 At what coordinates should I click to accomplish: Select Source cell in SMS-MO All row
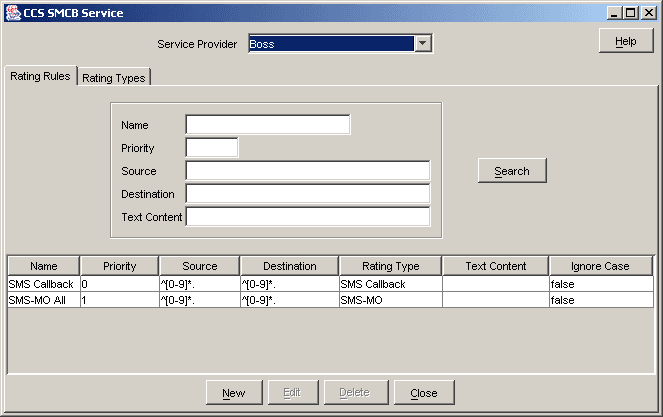[x=200, y=300]
